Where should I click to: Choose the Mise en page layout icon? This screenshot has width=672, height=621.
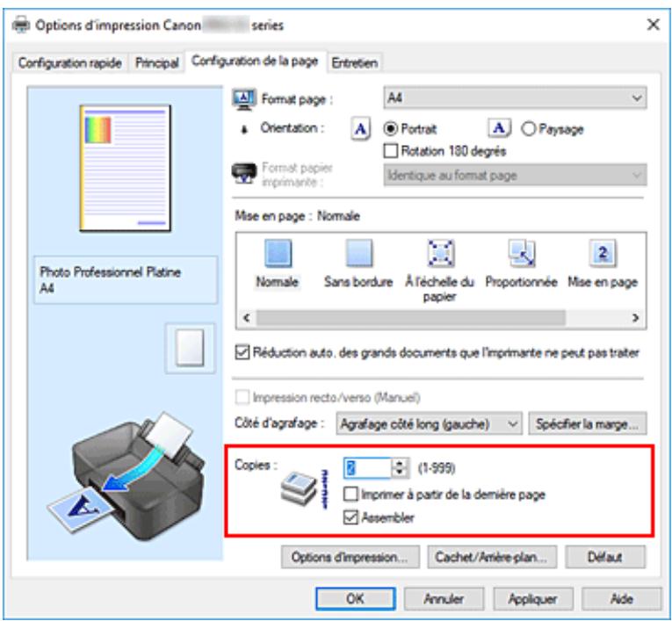click(x=603, y=253)
